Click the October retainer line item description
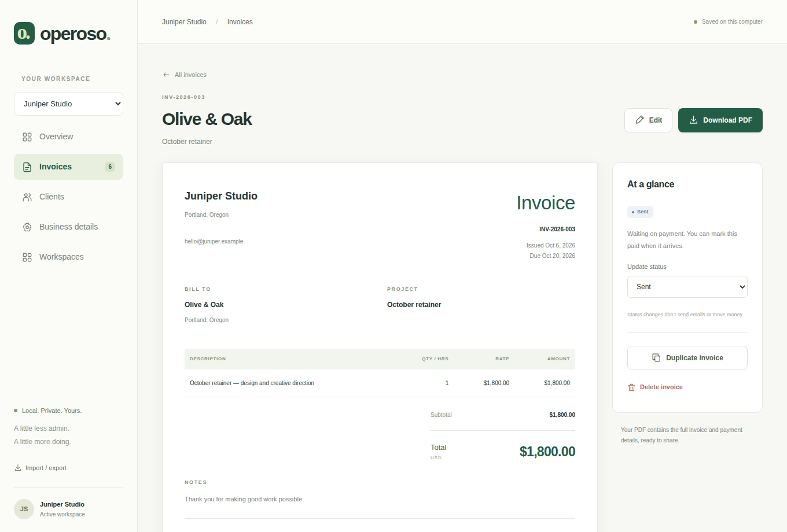The image size is (787, 532). click(252, 383)
